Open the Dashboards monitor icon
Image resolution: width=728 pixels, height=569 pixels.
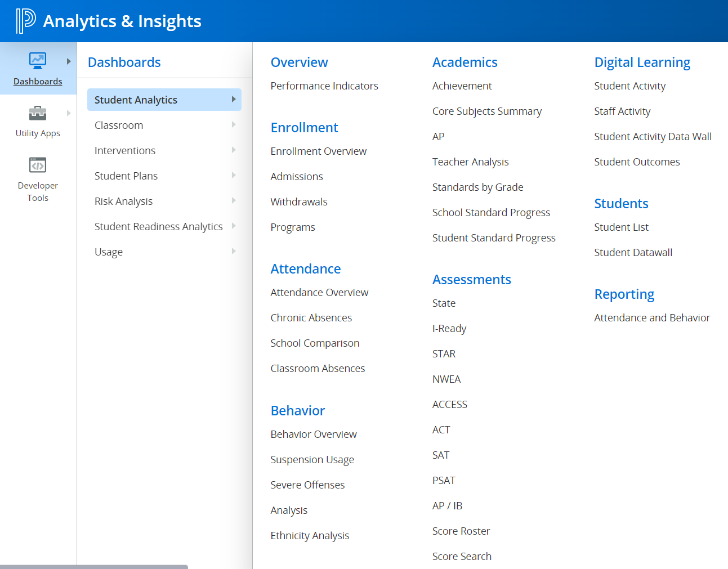tap(38, 60)
